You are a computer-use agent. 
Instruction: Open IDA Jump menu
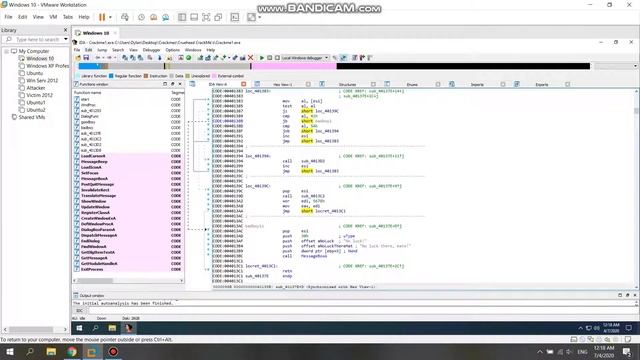pos(102,50)
